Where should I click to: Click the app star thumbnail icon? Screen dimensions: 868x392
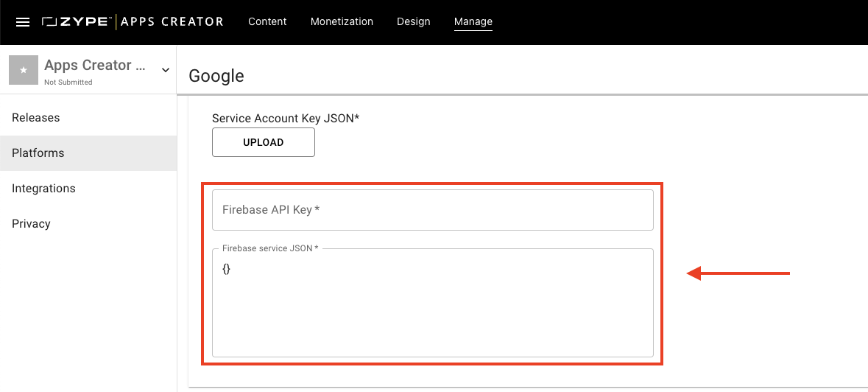(24, 70)
